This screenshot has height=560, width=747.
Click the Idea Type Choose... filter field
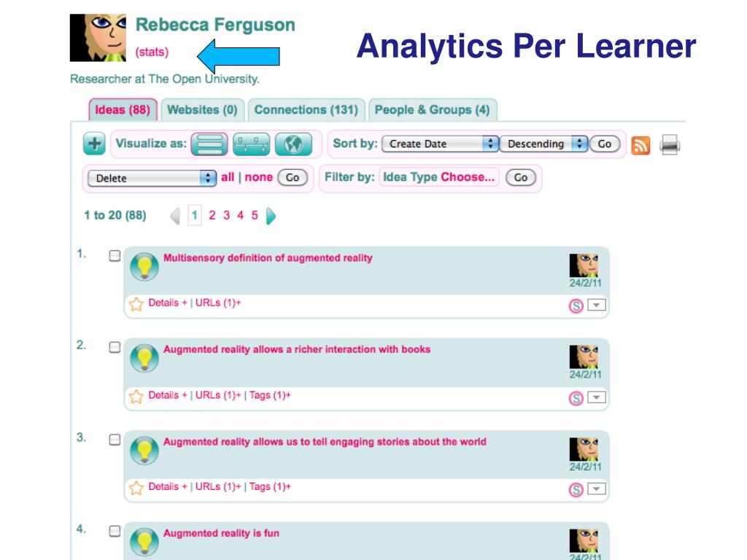click(438, 177)
